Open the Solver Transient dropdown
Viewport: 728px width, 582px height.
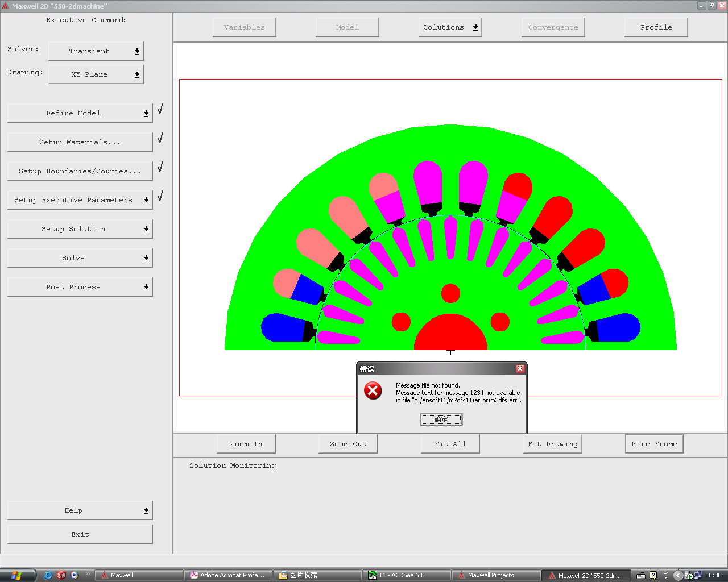point(96,51)
